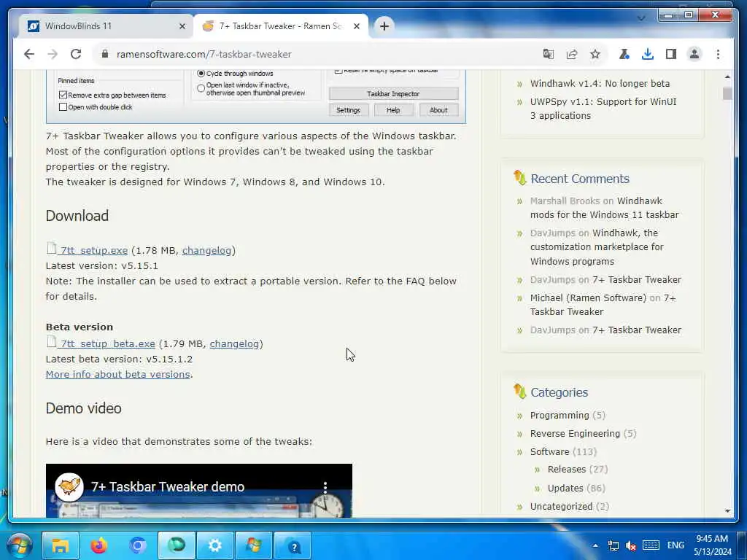Image resolution: width=747 pixels, height=560 pixels.
Task: Launch Firefox from taskbar
Action: 99,545
